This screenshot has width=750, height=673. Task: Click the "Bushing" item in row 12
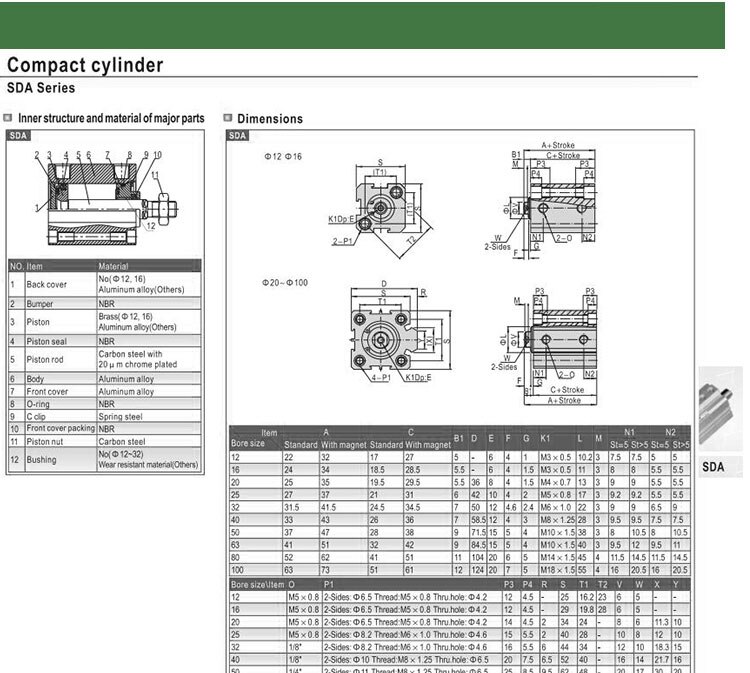tap(41, 459)
